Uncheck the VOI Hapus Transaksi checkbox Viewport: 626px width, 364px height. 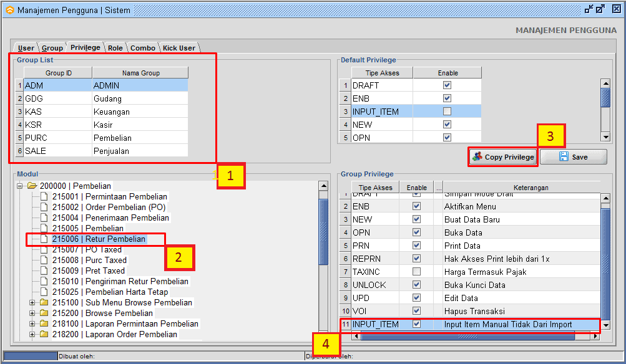point(416,311)
